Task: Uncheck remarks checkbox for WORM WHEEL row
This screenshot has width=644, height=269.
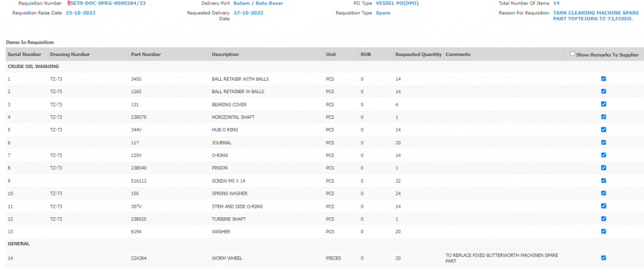Action: click(604, 258)
